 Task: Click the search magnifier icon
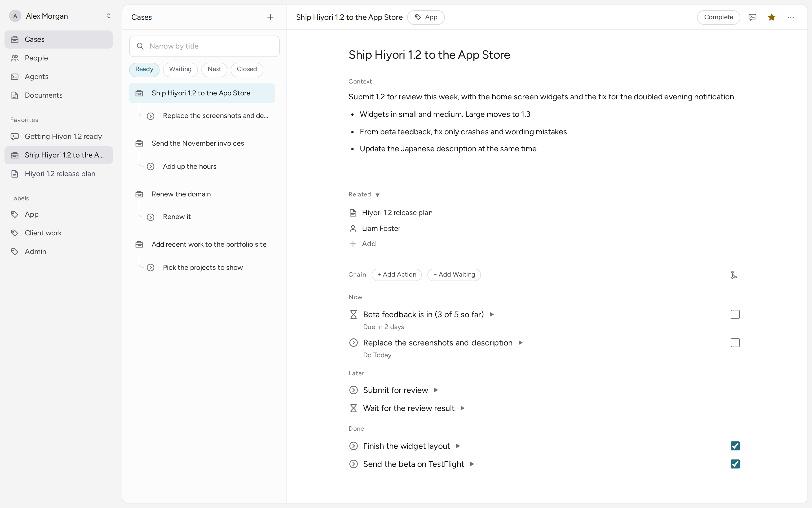[x=140, y=46]
